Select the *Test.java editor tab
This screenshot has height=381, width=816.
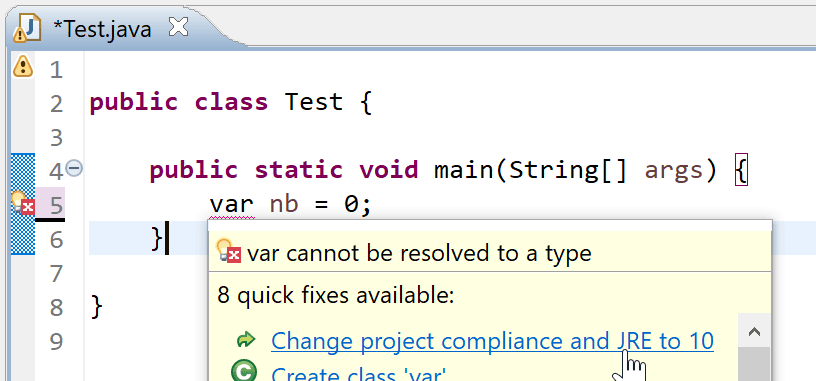click(103, 29)
